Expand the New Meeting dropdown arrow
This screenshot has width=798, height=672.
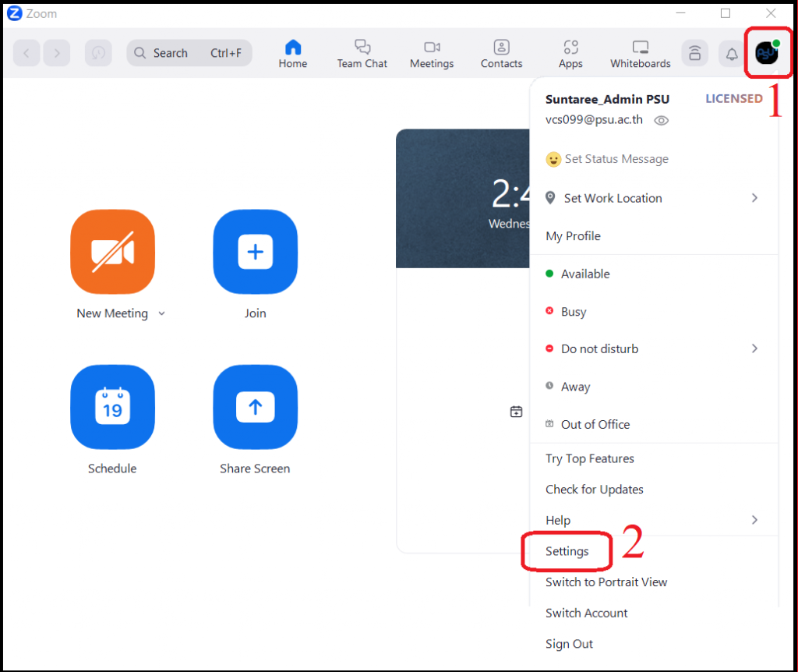pyautogui.click(x=162, y=313)
